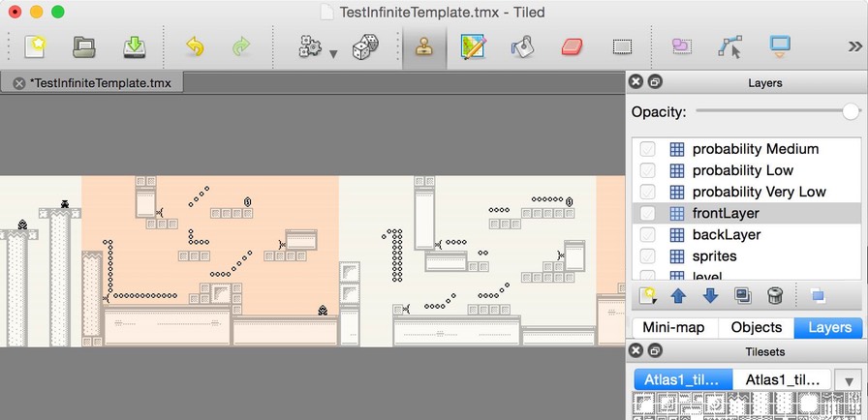Float the Layers panel

(655, 82)
